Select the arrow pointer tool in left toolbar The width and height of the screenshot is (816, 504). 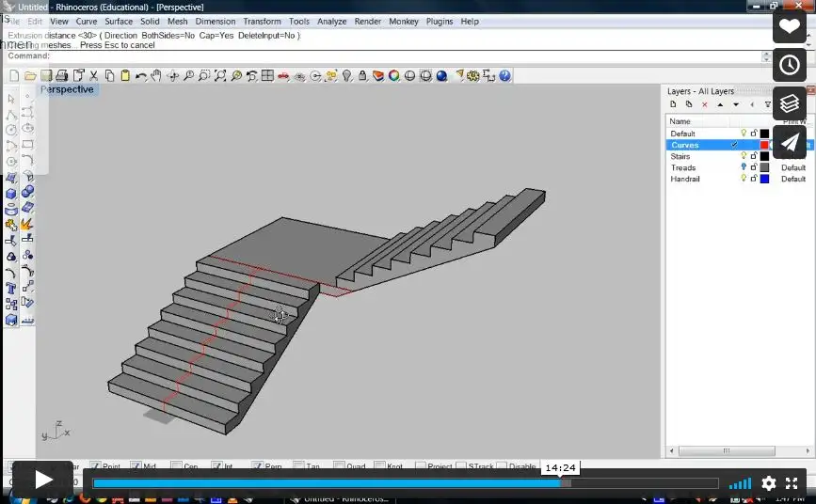tap(11, 99)
